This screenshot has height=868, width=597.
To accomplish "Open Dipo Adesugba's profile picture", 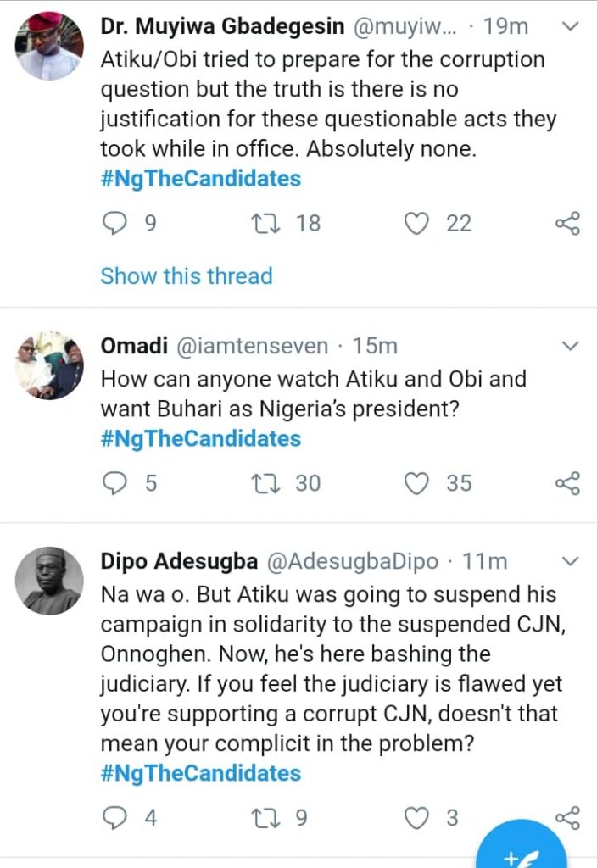I will point(49,581).
